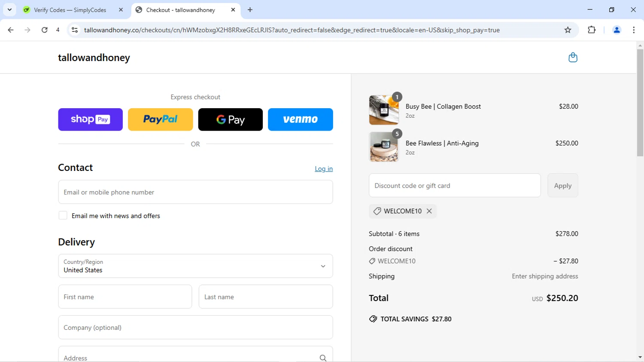Check Email me with news and offers
This screenshot has width=644, height=362.
[x=63, y=216]
